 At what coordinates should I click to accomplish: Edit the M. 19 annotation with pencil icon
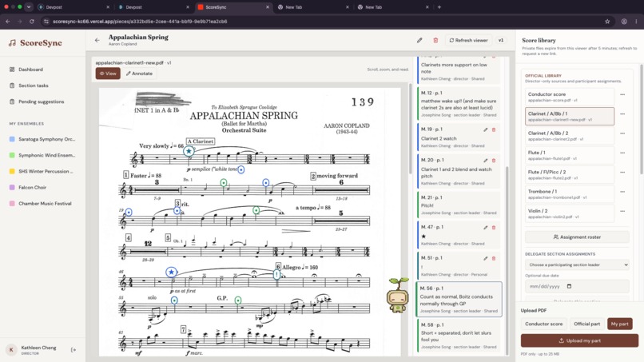coord(486,129)
